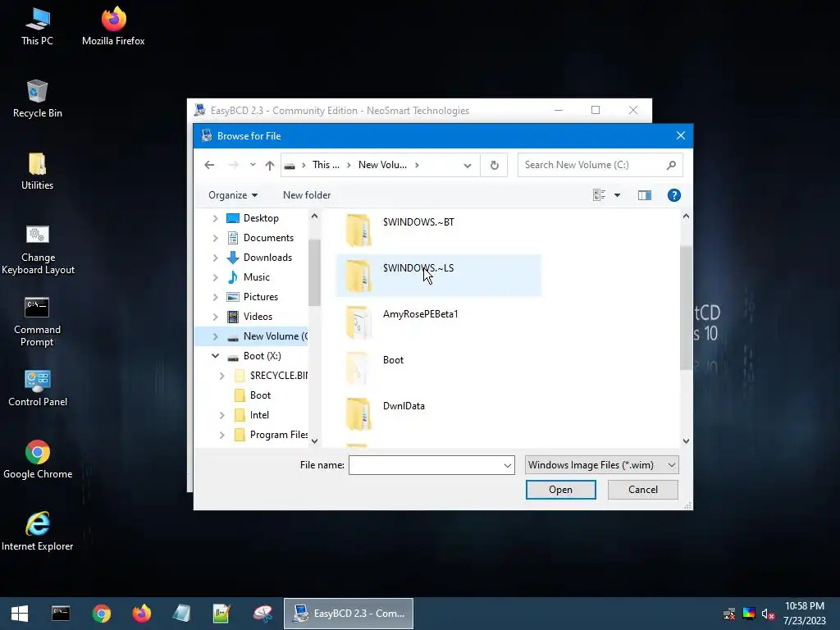Expand the Desktop tree node
840x630 pixels.
point(216,218)
